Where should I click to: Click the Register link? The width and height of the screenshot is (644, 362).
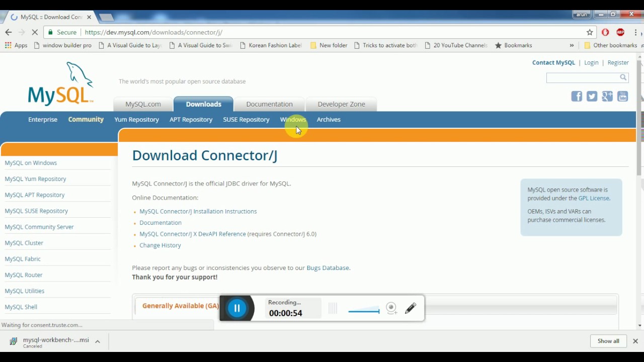618,63
